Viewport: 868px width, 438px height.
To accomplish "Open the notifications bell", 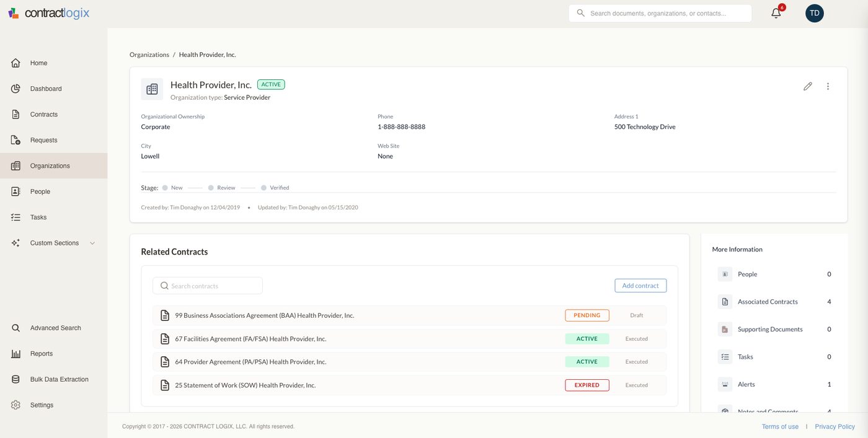I will coord(776,13).
